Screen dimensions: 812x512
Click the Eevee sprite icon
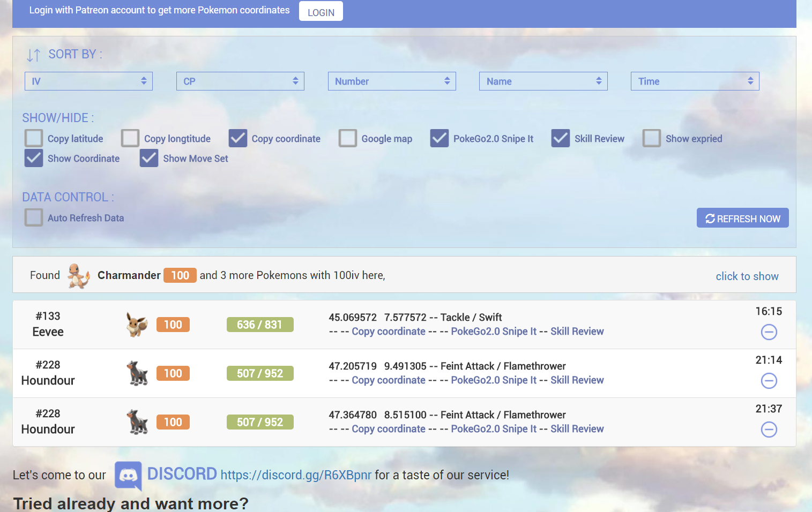(x=137, y=325)
